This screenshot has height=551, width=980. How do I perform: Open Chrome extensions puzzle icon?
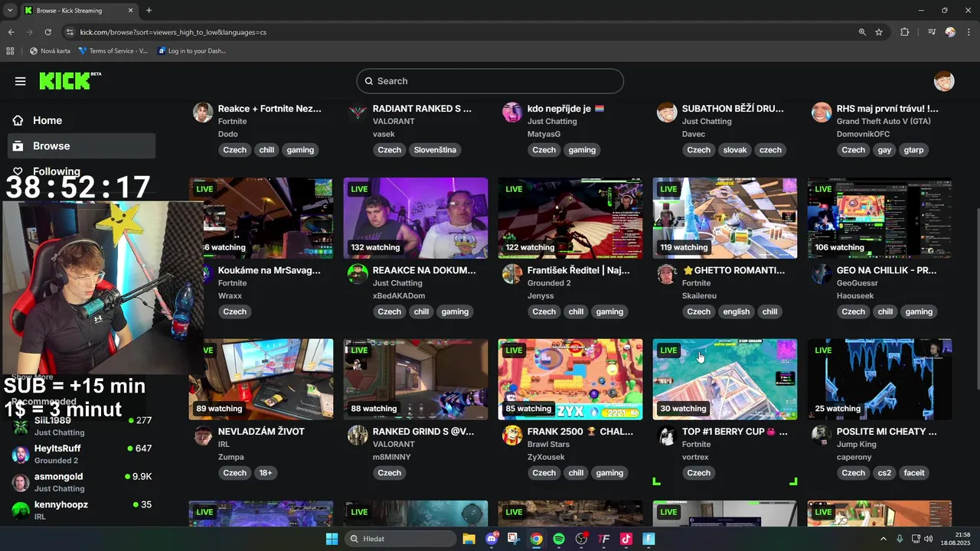pos(904,32)
